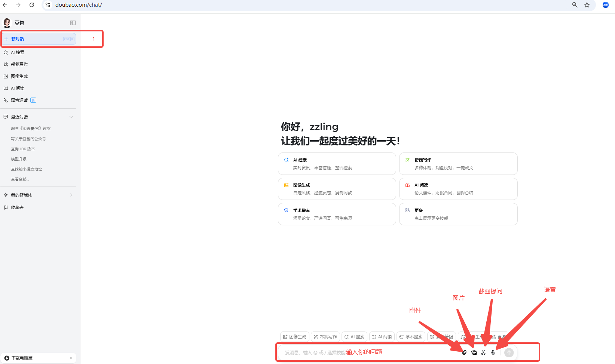Screen dimensions: 615x364
Task: Open the chat 查找纳米搜索地址
Action: tap(26, 169)
